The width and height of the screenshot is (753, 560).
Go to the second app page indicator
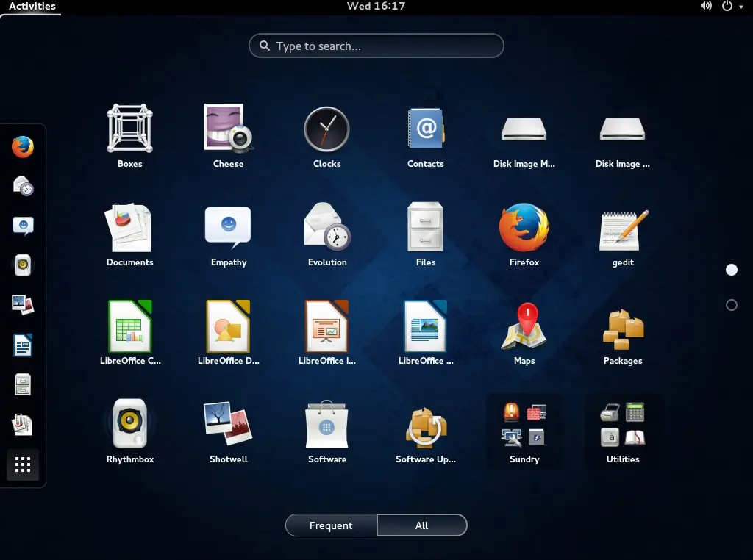(x=732, y=305)
